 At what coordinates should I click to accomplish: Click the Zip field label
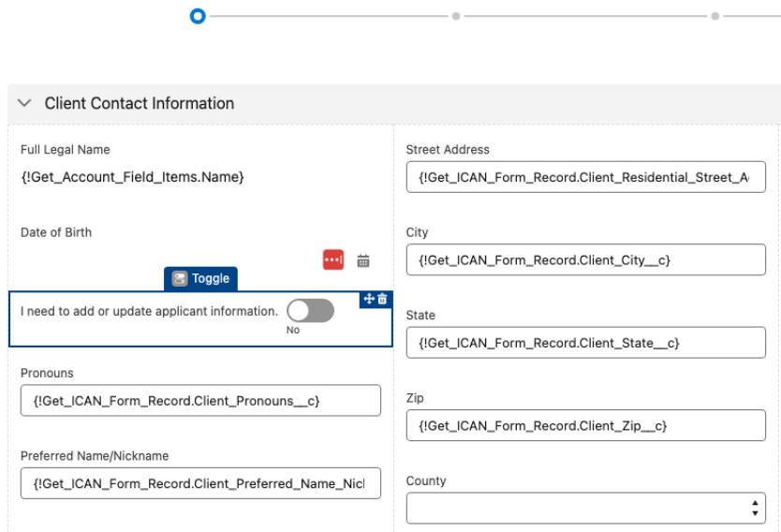(x=415, y=398)
